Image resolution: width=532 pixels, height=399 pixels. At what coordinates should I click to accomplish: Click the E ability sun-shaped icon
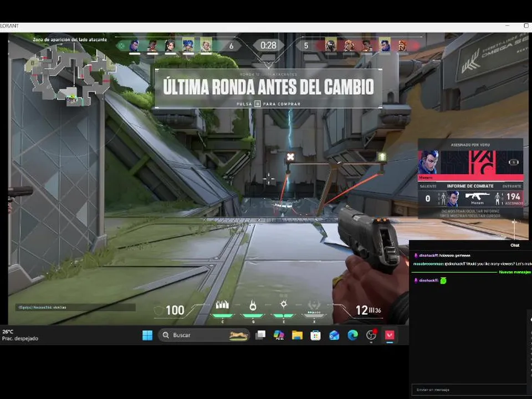click(x=284, y=304)
